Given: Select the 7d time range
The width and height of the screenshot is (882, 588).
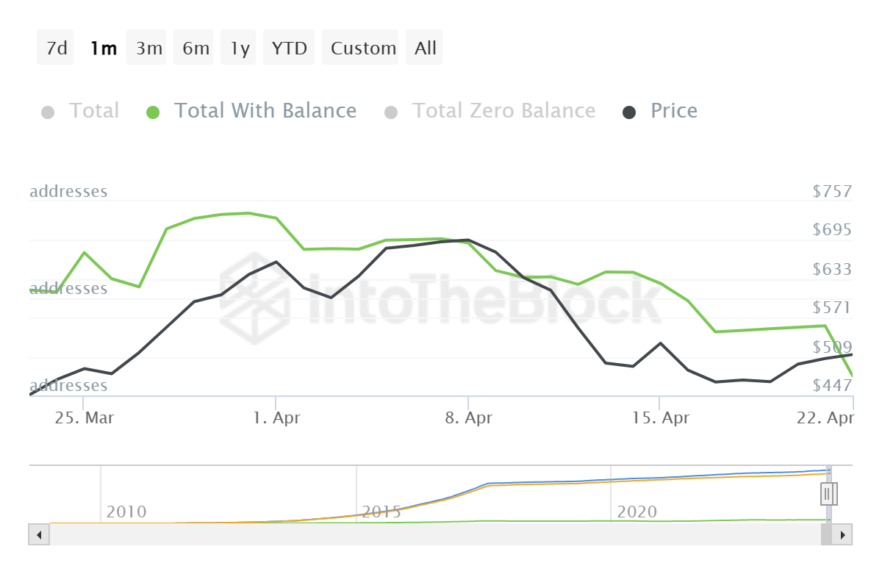Looking at the screenshot, I should [x=56, y=49].
